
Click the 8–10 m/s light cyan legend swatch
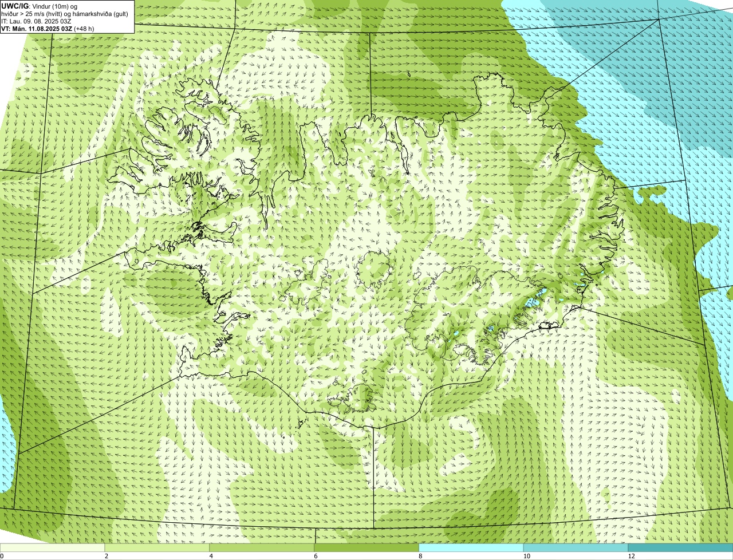(471, 547)
